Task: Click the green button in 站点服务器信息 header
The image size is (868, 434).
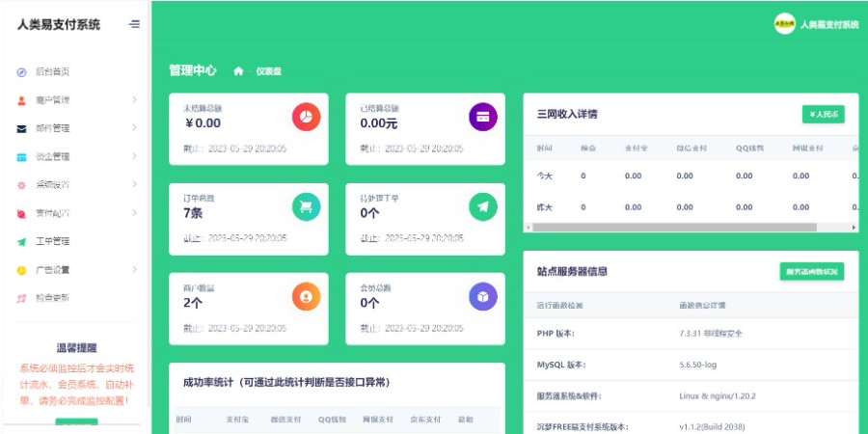Action: coord(812,272)
